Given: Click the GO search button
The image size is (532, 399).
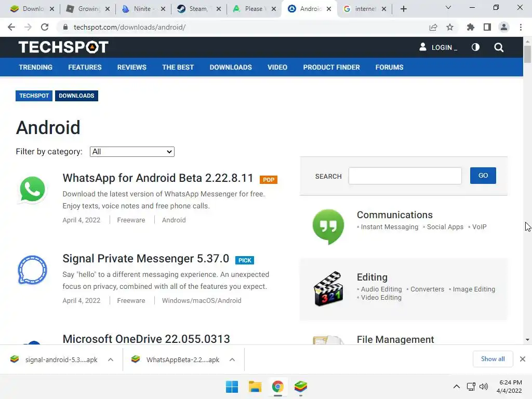Looking at the screenshot, I should coord(483,176).
